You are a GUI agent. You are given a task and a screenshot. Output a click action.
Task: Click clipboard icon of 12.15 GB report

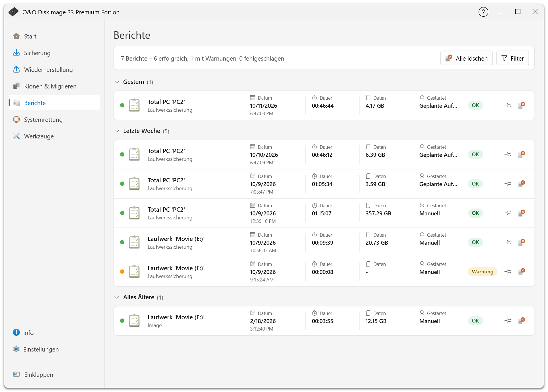coord(134,321)
